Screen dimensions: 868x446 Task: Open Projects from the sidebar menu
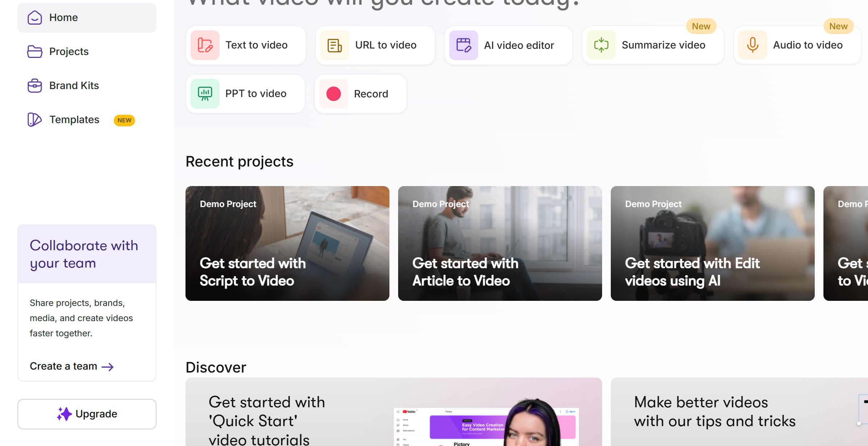(x=69, y=52)
